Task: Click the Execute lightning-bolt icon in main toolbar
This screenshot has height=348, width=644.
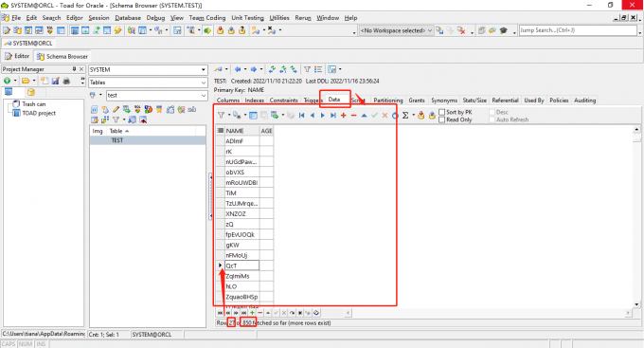Action: (x=117, y=30)
